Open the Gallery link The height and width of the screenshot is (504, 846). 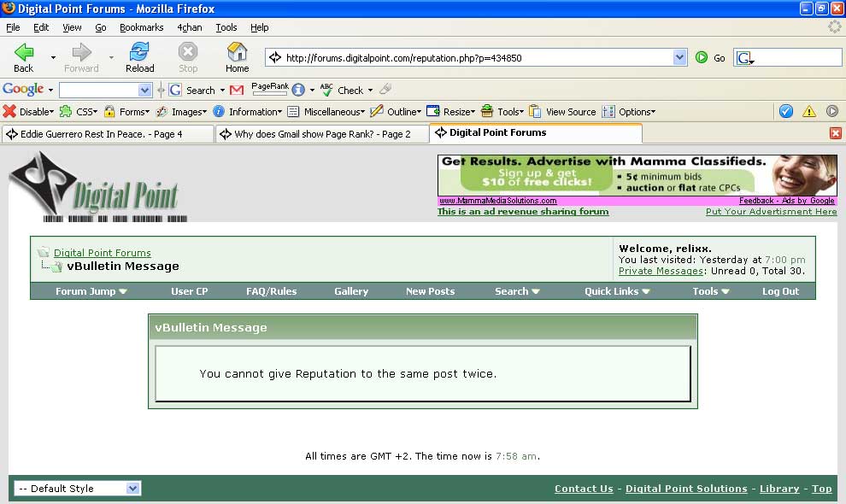[x=351, y=291]
